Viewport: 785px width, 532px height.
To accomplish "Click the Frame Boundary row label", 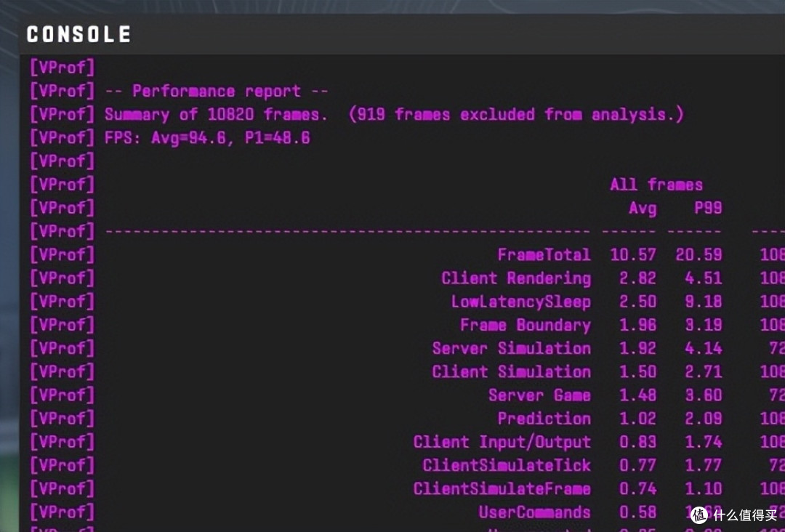I will [526, 326].
